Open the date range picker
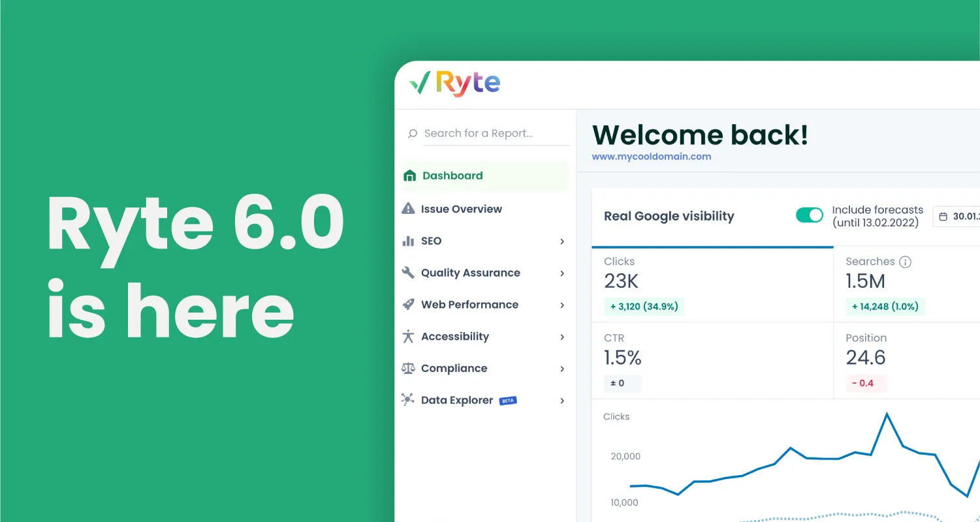Screen dimensions: 980x522 point(957,216)
